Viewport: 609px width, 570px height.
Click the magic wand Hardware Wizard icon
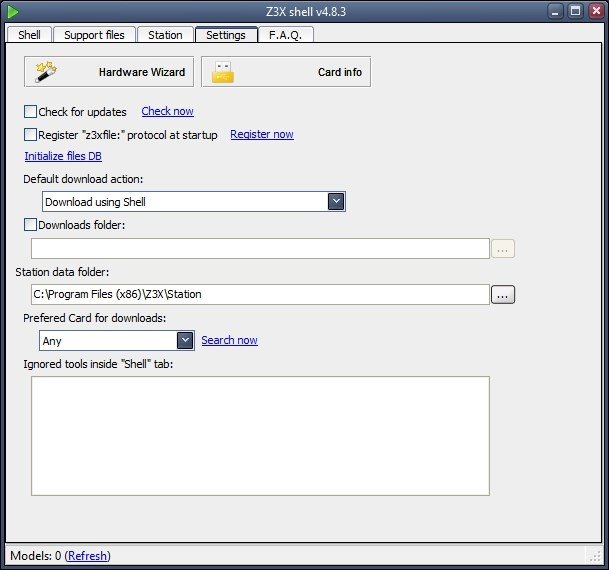[x=46, y=72]
